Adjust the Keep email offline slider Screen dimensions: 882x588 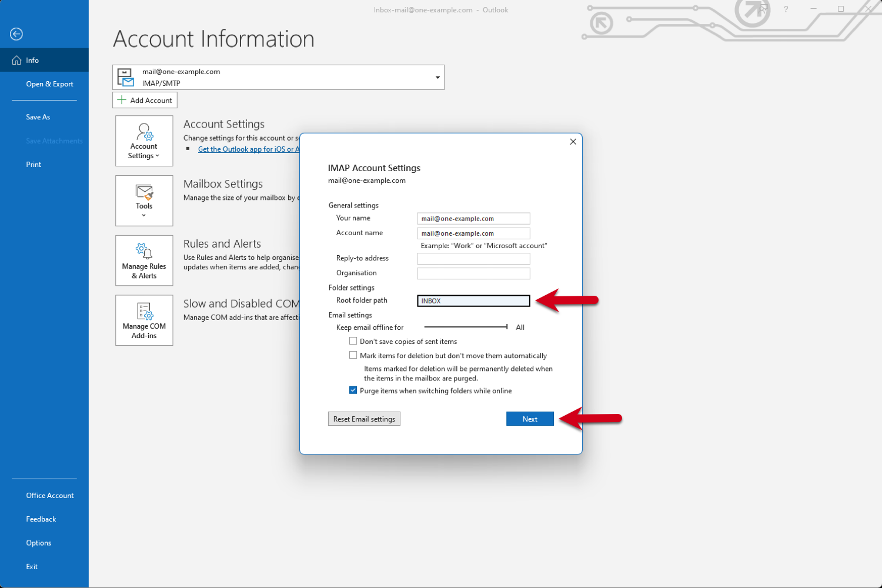pyautogui.click(x=506, y=326)
